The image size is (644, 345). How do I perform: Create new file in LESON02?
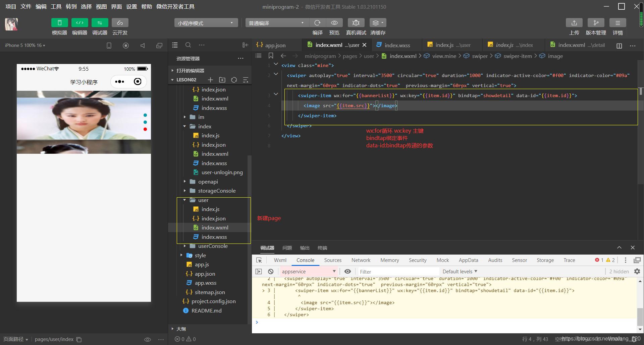click(210, 80)
